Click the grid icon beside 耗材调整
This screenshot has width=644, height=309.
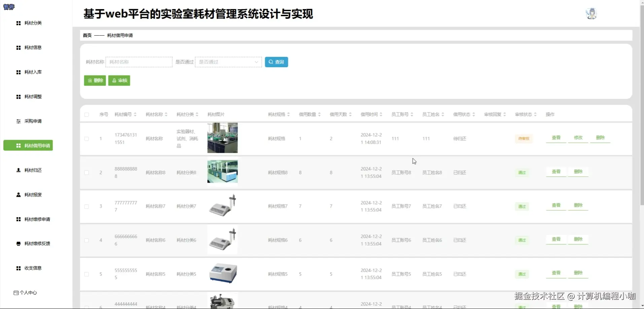coord(19,97)
